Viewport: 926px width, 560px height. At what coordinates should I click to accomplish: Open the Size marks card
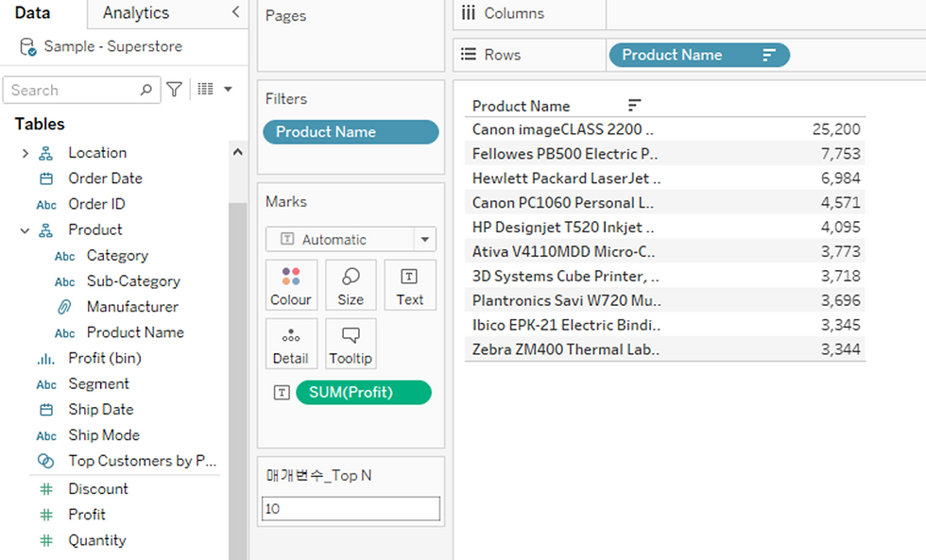point(351,285)
